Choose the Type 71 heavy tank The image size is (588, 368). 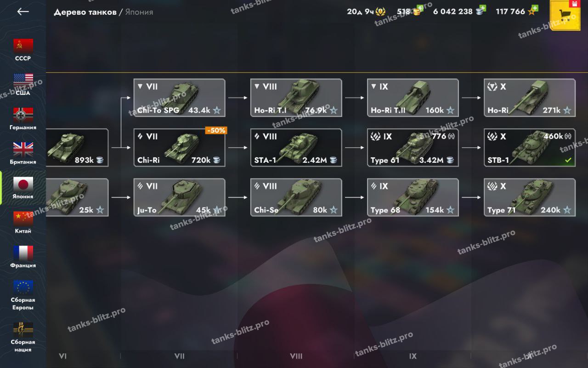coord(530,197)
